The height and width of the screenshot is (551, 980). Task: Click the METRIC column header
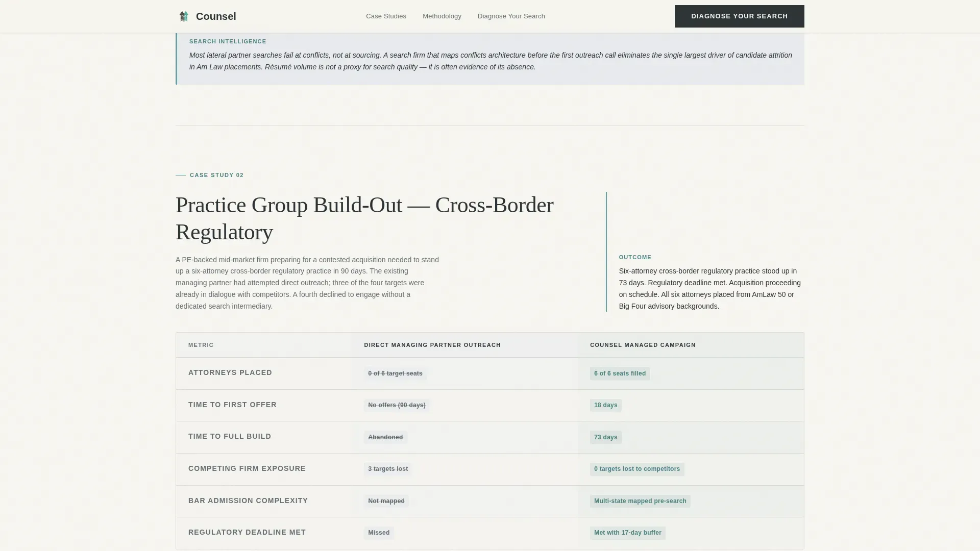(201, 345)
